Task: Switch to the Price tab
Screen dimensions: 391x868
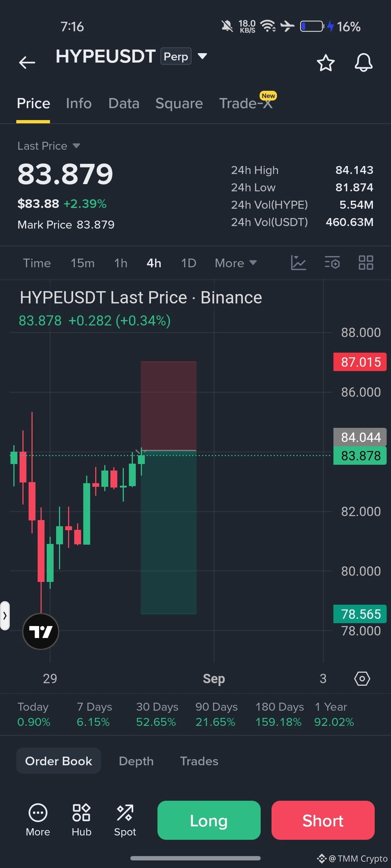Action: (33, 103)
